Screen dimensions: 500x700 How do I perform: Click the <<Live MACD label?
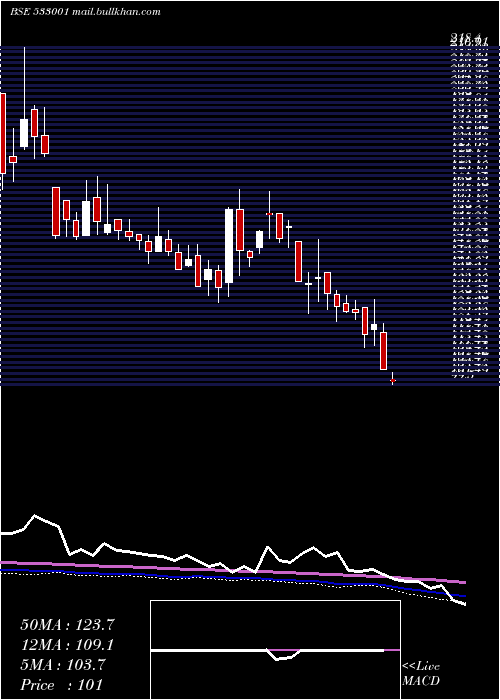[421, 674]
